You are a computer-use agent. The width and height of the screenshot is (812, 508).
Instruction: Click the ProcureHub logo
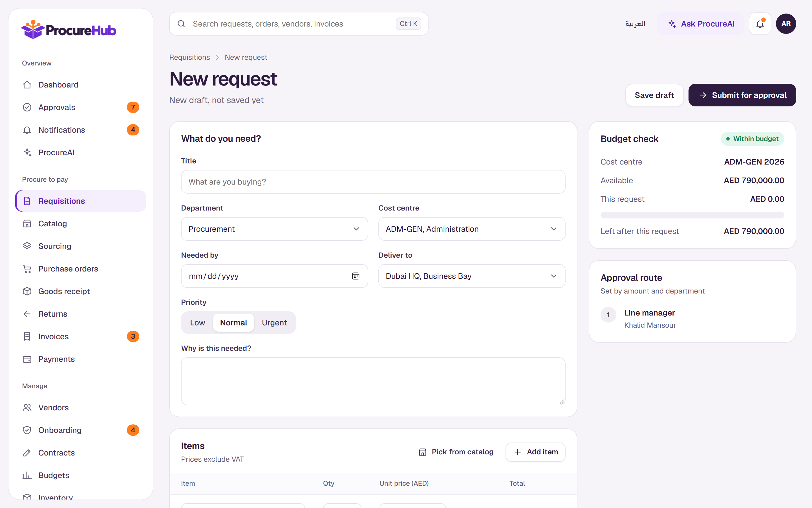(69, 30)
